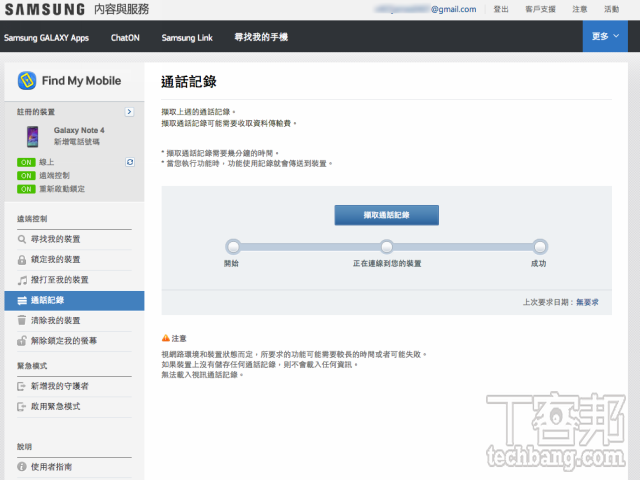Click the warning triangle icon next to 注意
Image resolution: width=640 pixels, height=480 pixels.
(166, 338)
